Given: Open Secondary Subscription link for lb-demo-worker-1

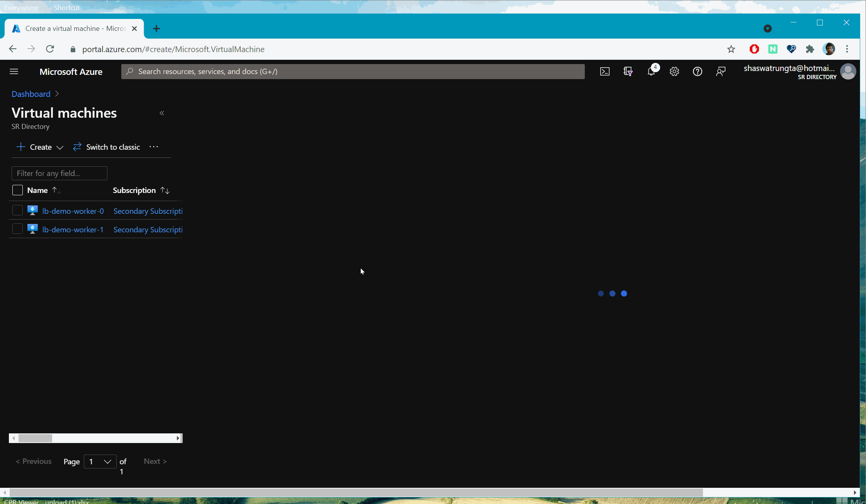Looking at the screenshot, I should pos(148,230).
